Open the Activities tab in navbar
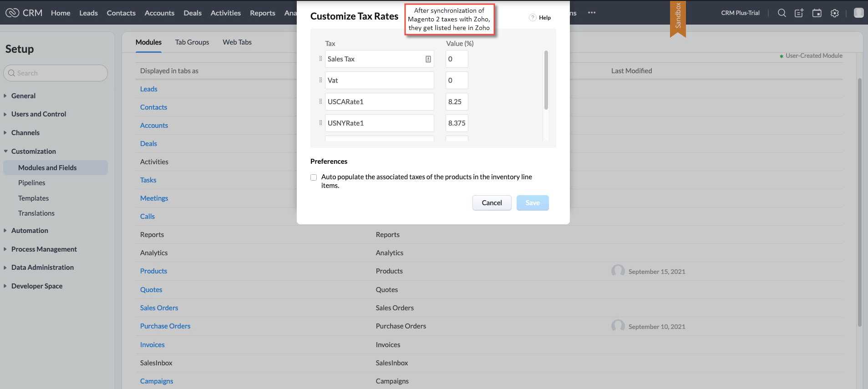The image size is (868, 389). (x=225, y=13)
